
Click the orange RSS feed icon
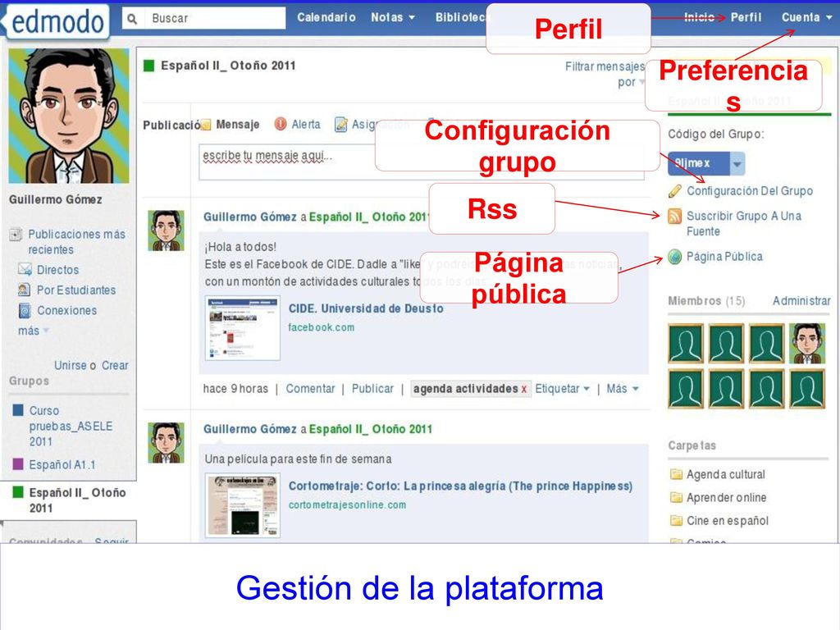[x=674, y=216]
